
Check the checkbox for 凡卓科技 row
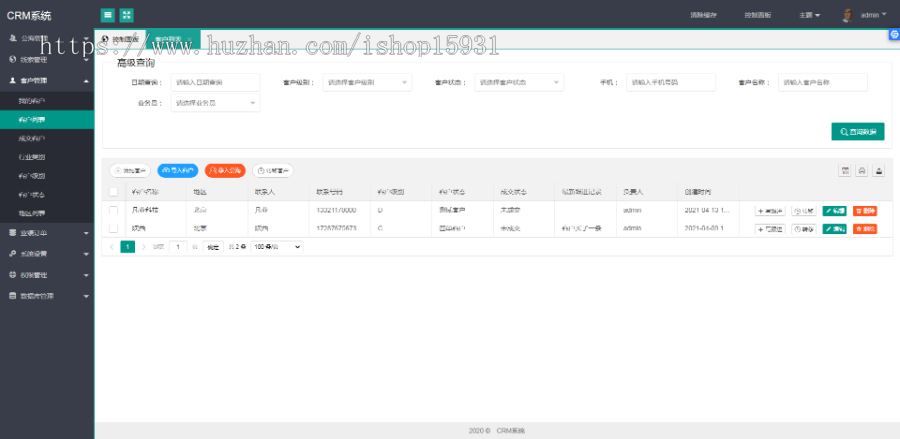click(114, 210)
